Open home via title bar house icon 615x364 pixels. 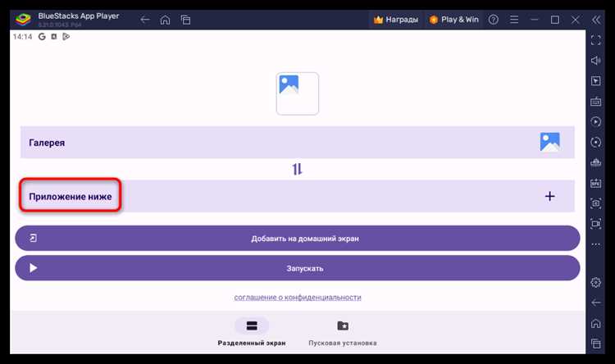pos(165,20)
